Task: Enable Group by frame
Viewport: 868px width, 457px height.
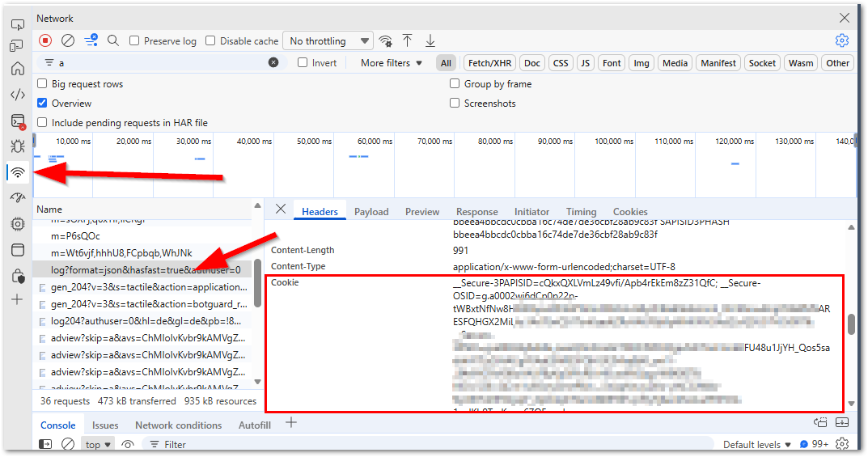Action: click(x=455, y=83)
